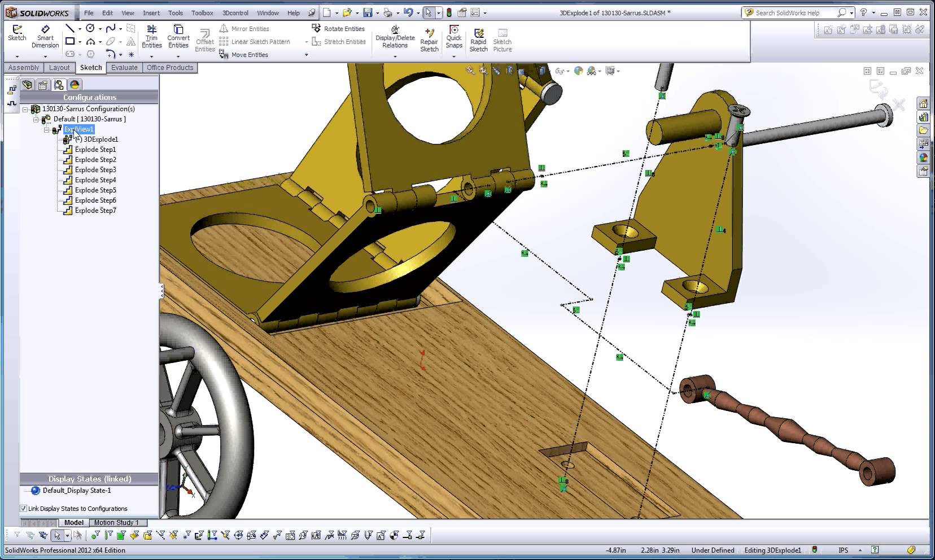This screenshot has width=935, height=560.
Task: Switch to the ConfigurationManager panel tab
Action: [x=58, y=84]
